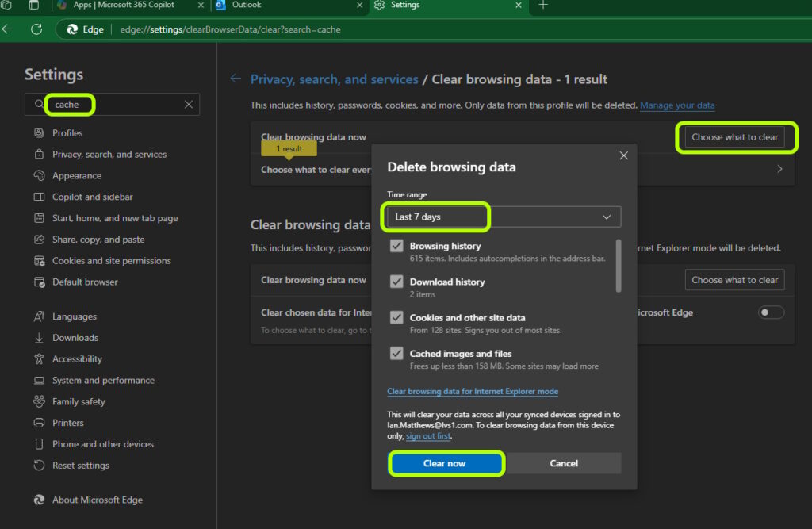The height and width of the screenshot is (529, 812).
Task: Switch to Apps Microsoft 365 Copilot tab
Action: point(123,6)
